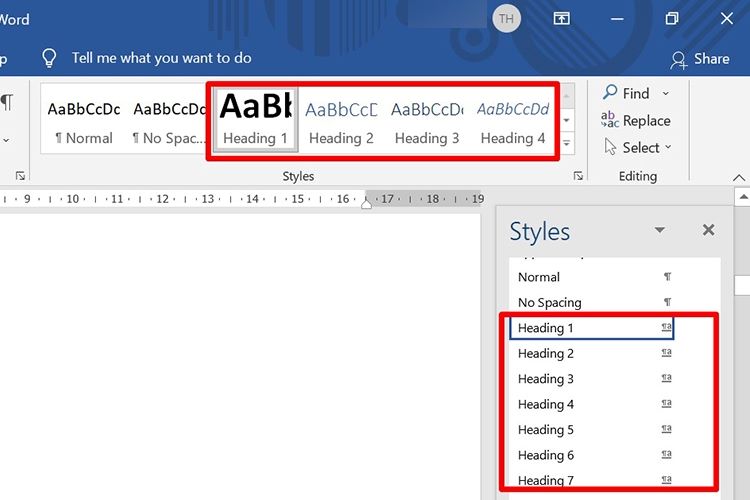Click into the blank document page
Viewport: 750px width, 500px height.
(x=239, y=356)
